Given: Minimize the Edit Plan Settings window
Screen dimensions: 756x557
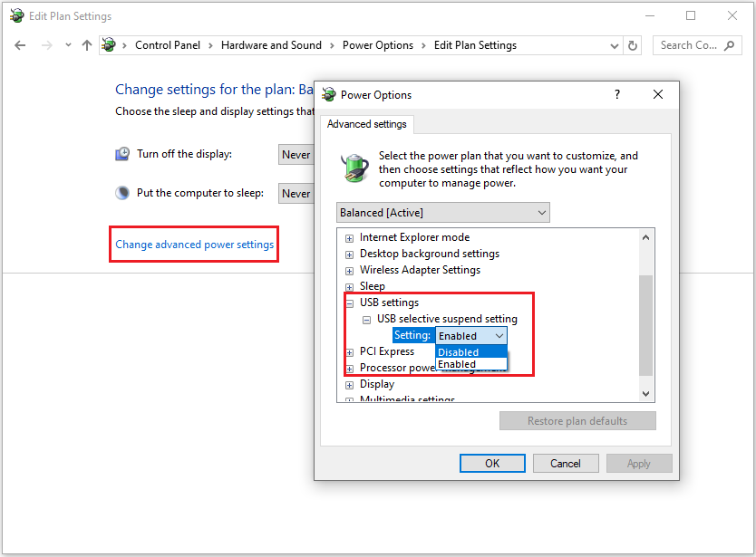Looking at the screenshot, I should click(x=650, y=16).
